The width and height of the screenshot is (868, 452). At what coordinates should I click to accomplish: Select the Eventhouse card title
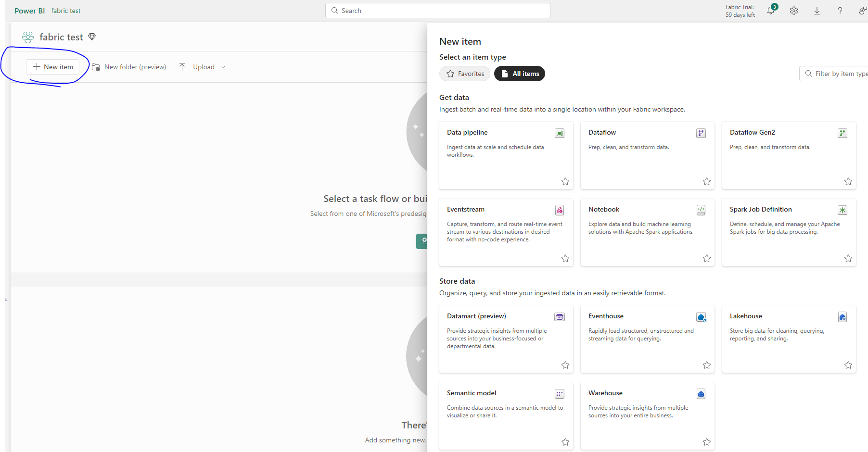pyautogui.click(x=606, y=316)
